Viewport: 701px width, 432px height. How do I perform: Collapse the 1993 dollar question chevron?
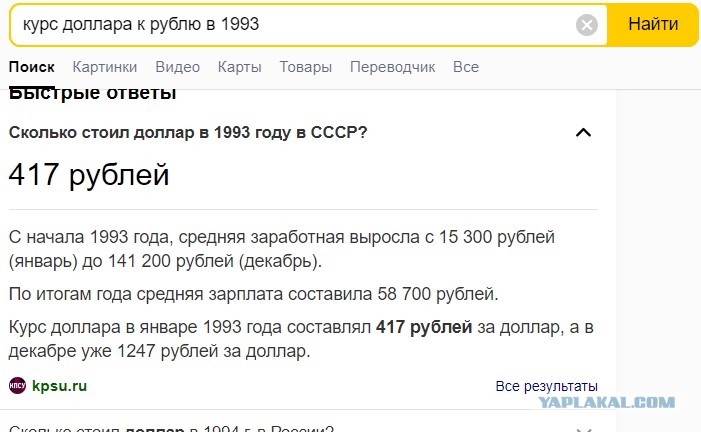point(584,132)
